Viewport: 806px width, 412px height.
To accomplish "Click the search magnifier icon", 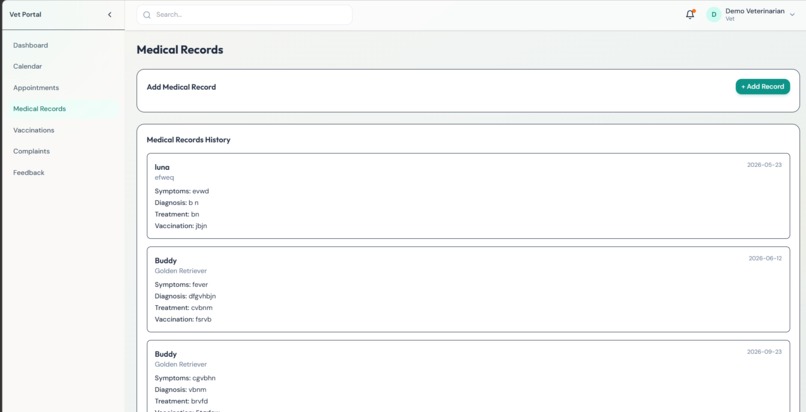I will pos(147,15).
